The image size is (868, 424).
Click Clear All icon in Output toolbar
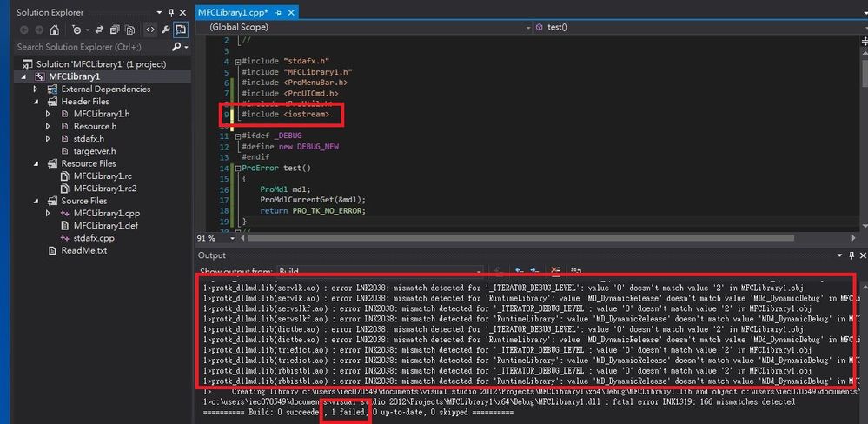click(556, 272)
